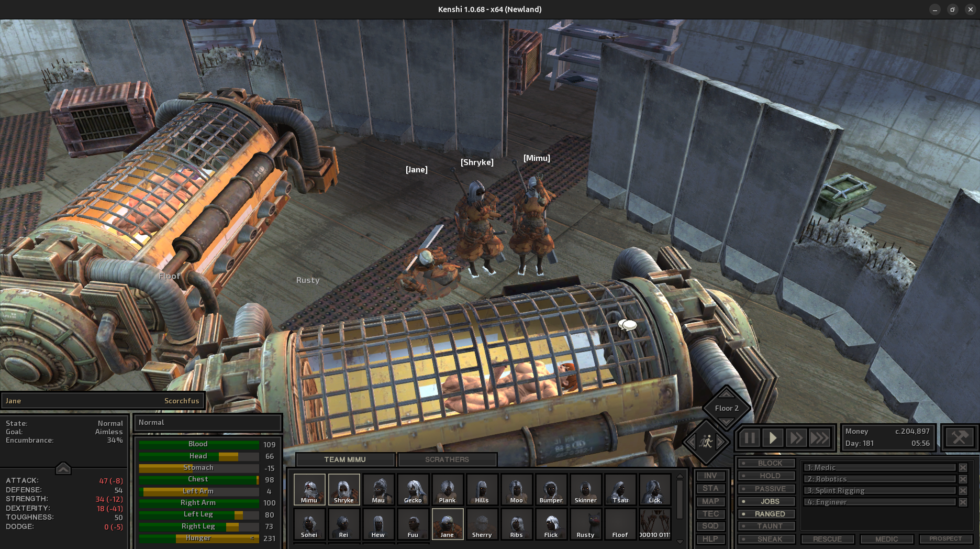Switch to TEAM MIMU squad tab
The width and height of the screenshot is (980, 549).
(x=345, y=459)
